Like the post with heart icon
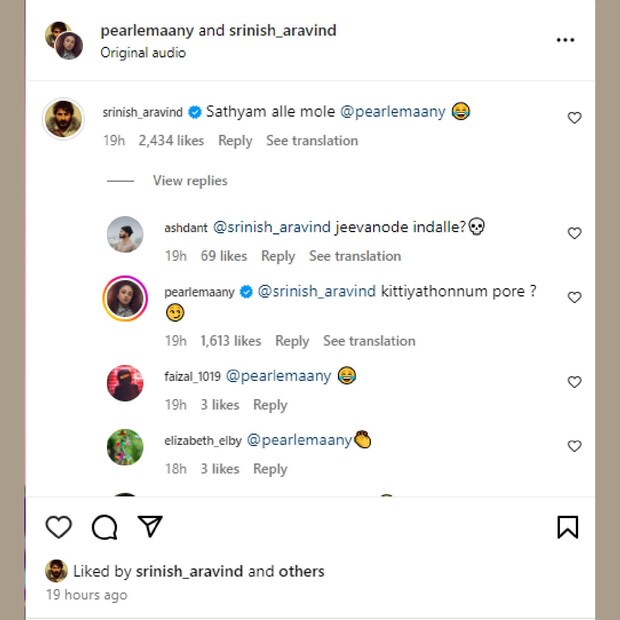This screenshot has width=620, height=620. coord(59,527)
